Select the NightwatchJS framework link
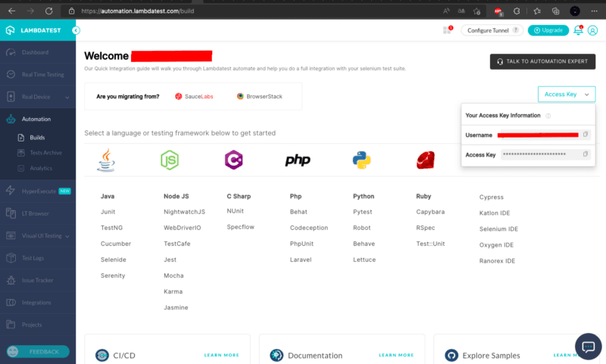Viewport: 606px width, 364px height. (x=184, y=212)
